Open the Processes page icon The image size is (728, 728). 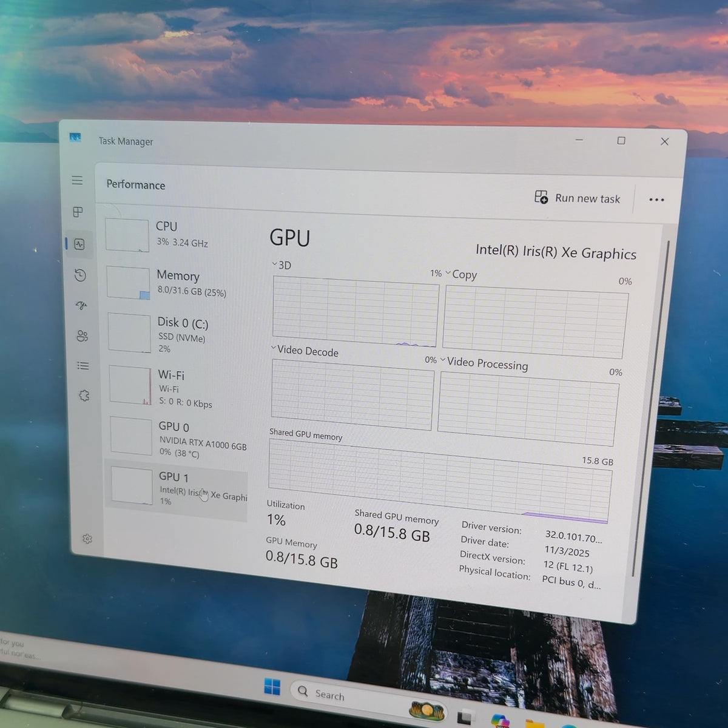(x=78, y=212)
